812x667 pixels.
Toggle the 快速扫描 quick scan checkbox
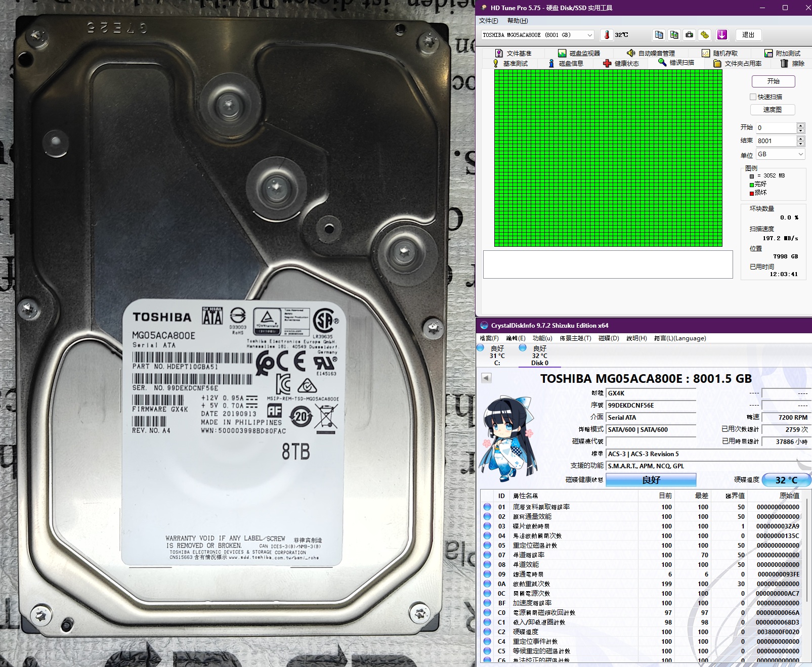pyautogui.click(x=753, y=97)
